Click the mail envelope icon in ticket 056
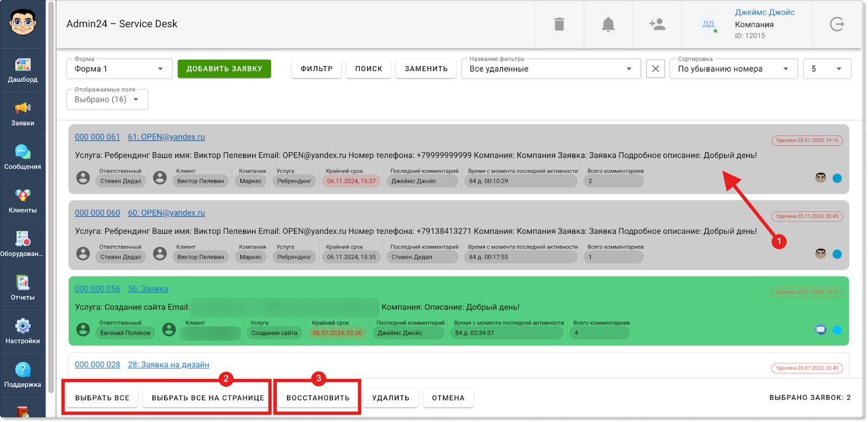 pyautogui.click(x=821, y=329)
